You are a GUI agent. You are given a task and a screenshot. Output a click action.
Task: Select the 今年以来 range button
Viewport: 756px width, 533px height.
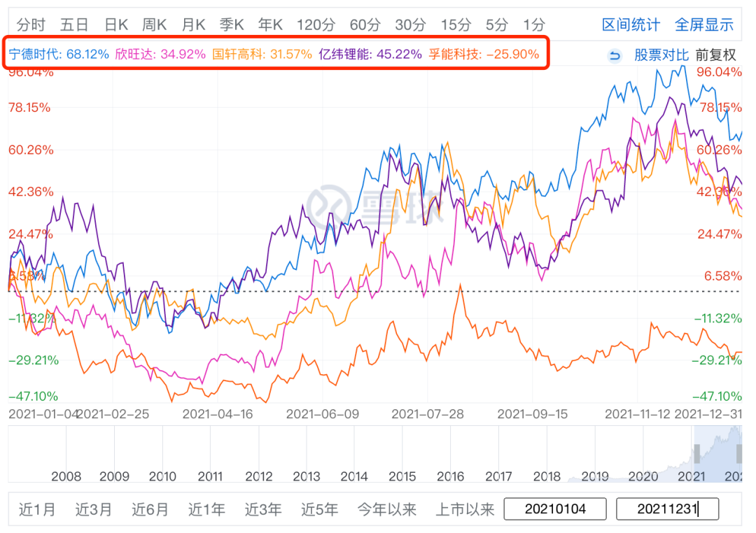[386, 509]
